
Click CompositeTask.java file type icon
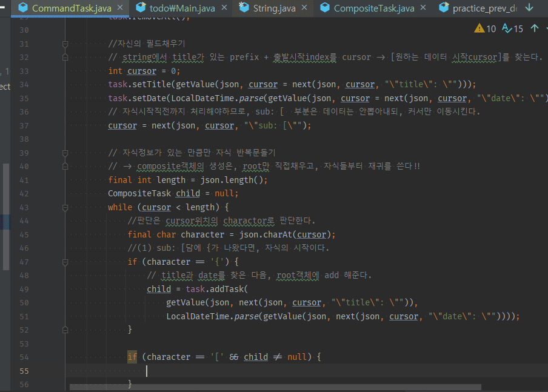[x=325, y=7]
